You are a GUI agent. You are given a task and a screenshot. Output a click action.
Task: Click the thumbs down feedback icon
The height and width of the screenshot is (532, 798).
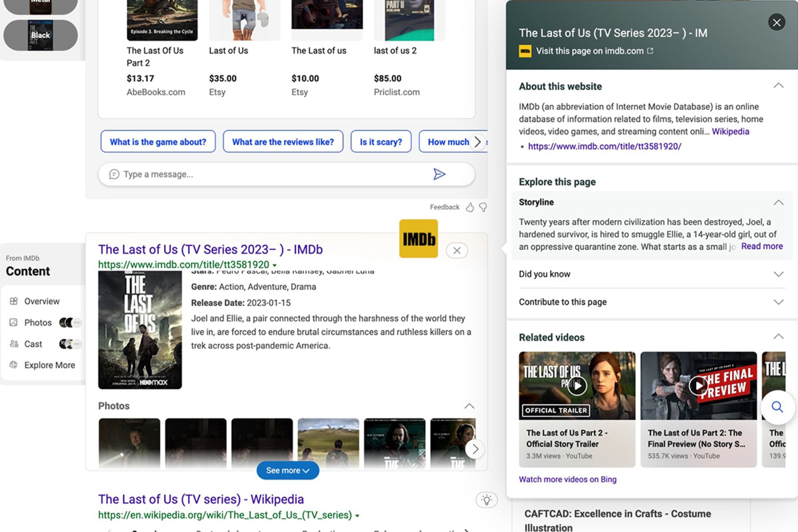point(483,207)
